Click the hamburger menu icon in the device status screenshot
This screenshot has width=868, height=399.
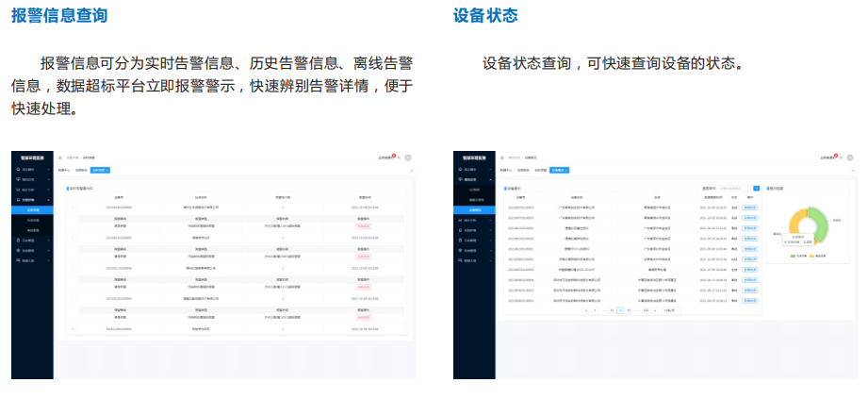tap(502, 158)
